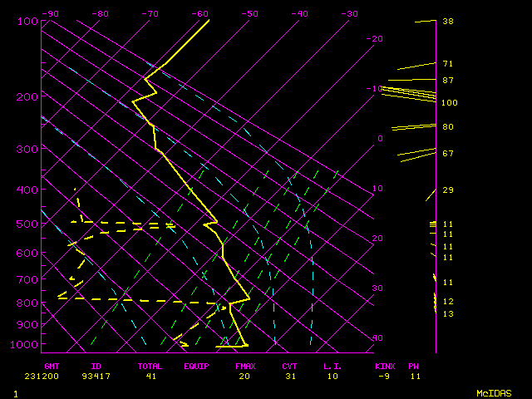Click the 100 pressure label on left axis
532x399 pixels.
point(27,22)
